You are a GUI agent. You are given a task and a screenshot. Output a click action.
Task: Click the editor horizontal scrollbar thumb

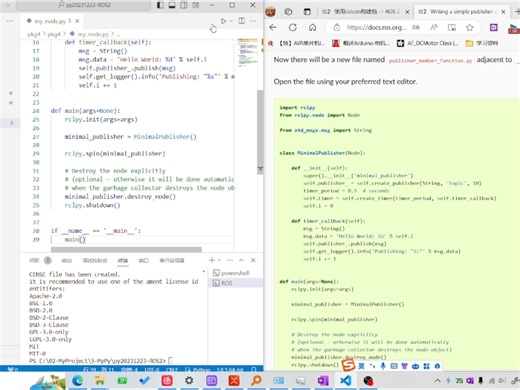tap(126, 249)
